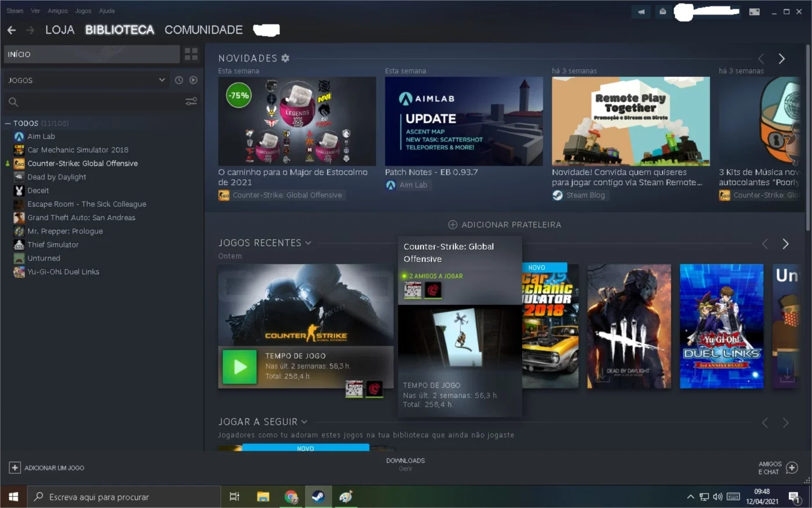Open the Ajuda menu
This screenshot has height=508, width=812.
point(107,11)
